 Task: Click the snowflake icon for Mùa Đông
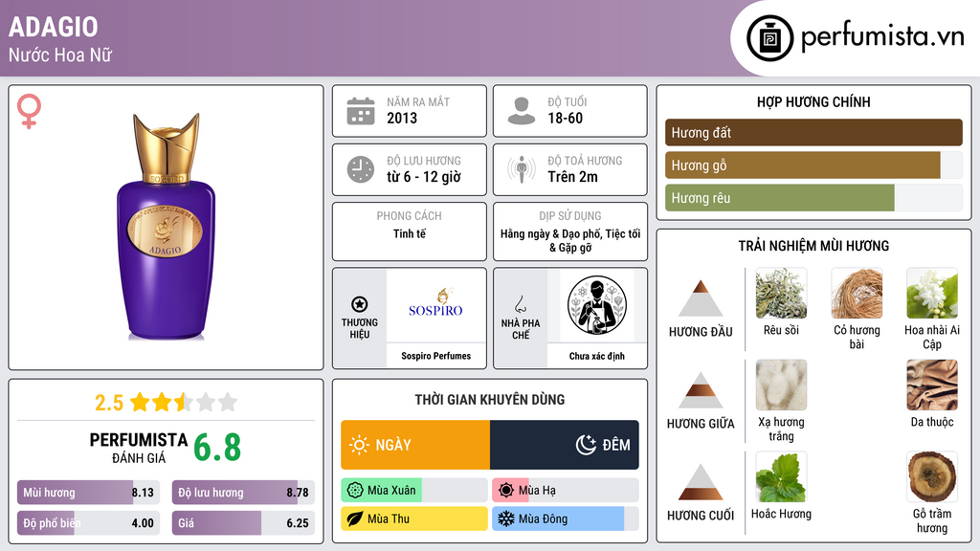tap(506, 518)
